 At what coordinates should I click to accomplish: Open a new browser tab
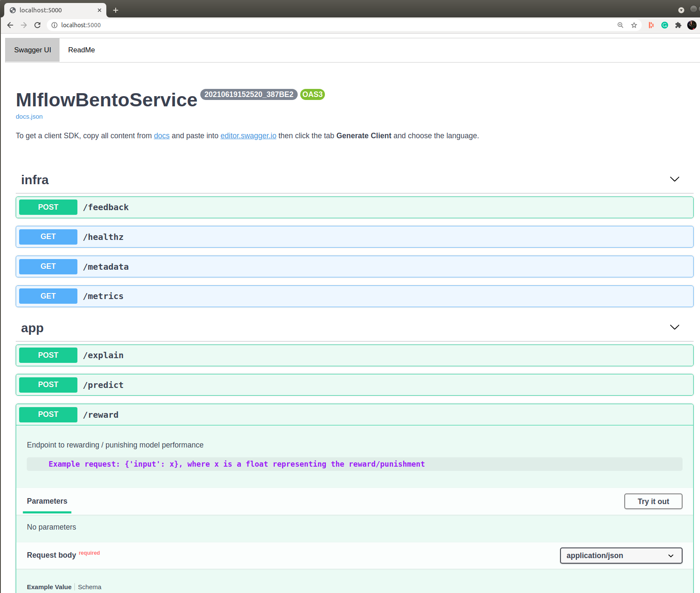(116, 10)
